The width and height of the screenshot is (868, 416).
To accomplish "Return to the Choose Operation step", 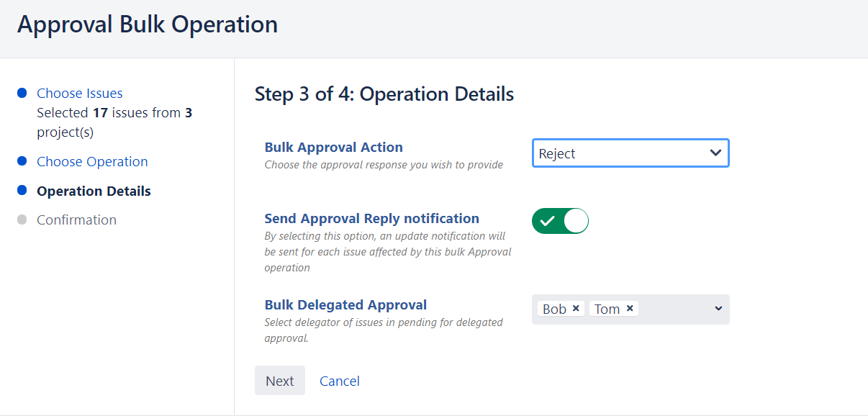I will click(92, 161).
